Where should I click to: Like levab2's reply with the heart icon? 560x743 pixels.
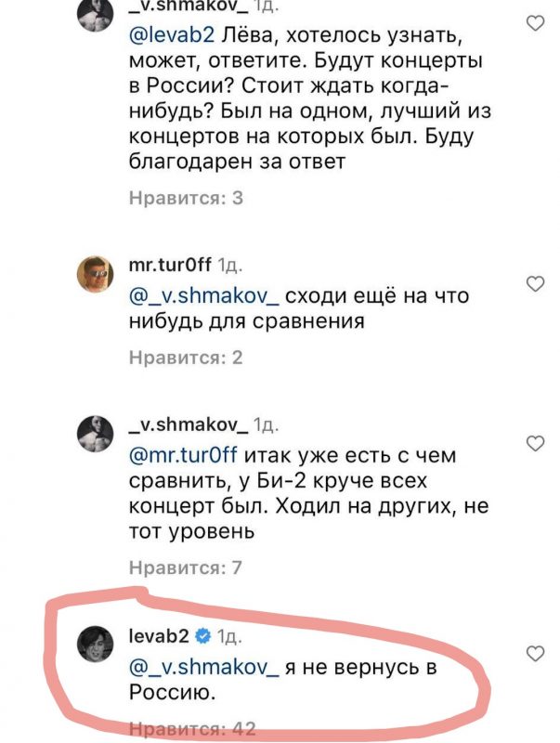[x=534, y=654]
